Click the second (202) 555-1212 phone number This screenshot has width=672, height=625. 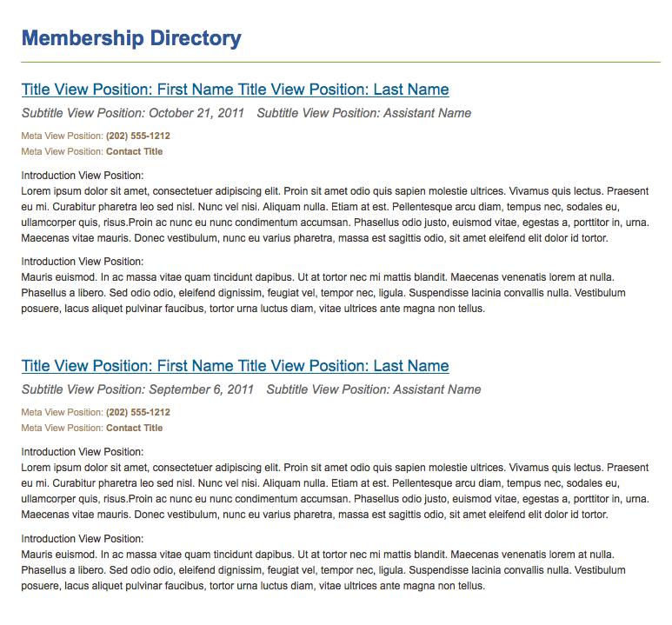tap(138, 412)
